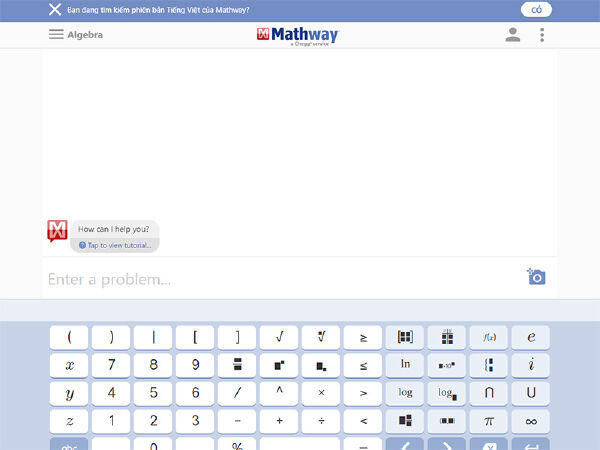This screenshot has height=450, width=600.
Task: Insert the mixed number template
Action: (405, 421)
